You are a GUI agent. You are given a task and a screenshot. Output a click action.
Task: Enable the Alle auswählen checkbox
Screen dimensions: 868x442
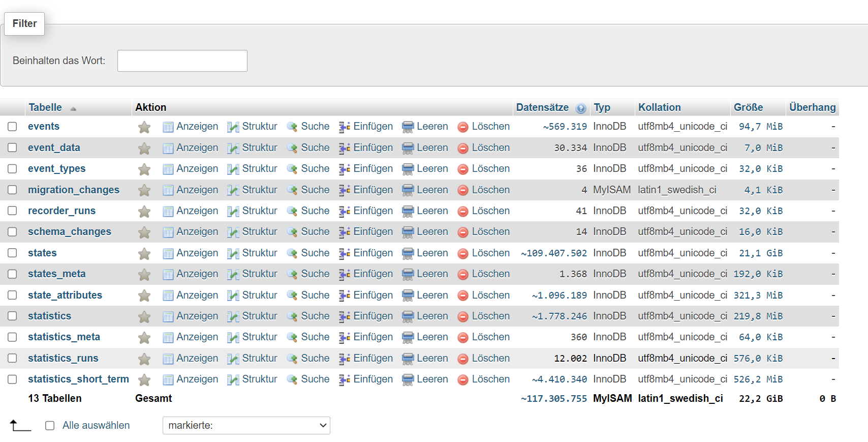coord(50,426)
